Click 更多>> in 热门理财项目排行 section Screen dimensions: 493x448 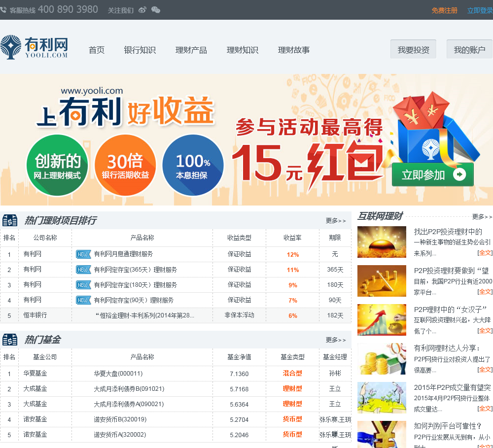pyautogui.click(x=336, y=221)
